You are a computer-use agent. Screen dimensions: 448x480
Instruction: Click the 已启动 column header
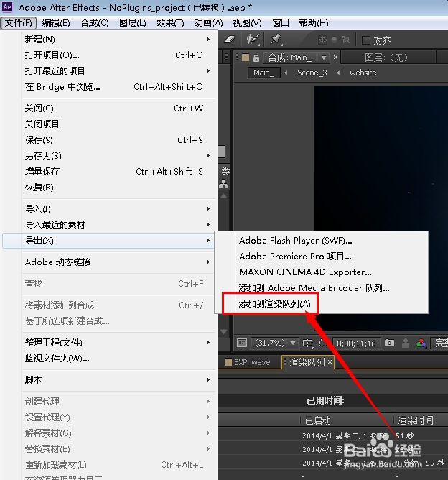pos(318,420)
